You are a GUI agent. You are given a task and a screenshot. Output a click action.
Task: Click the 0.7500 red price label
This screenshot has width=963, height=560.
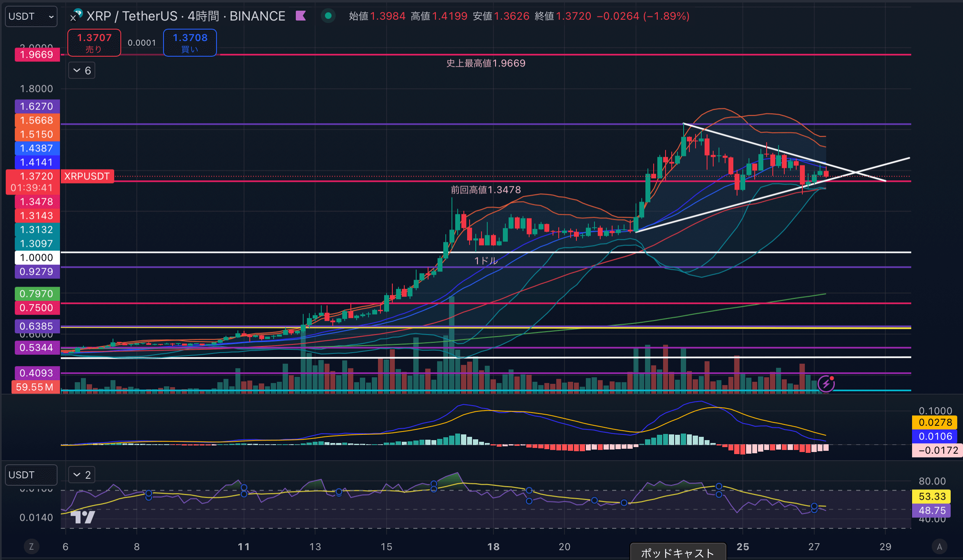37,308
